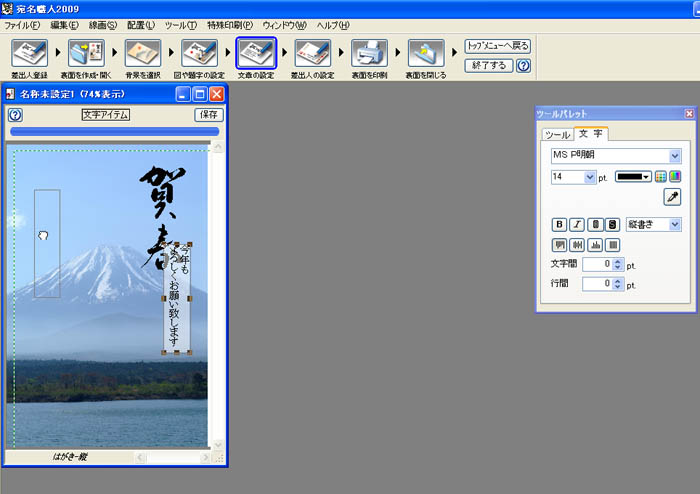
Task: Open the 裏面を作成・開く step
Action: (x=85, y=54)
